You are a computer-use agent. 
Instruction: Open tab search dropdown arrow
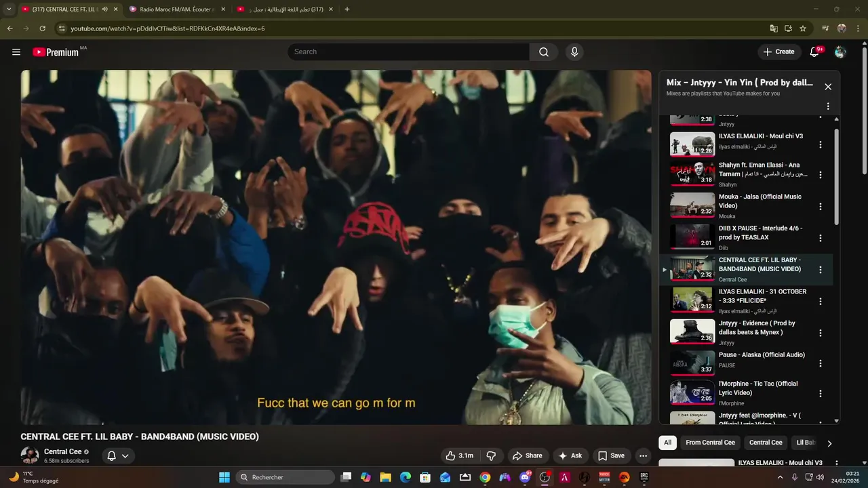coord(9,9)
